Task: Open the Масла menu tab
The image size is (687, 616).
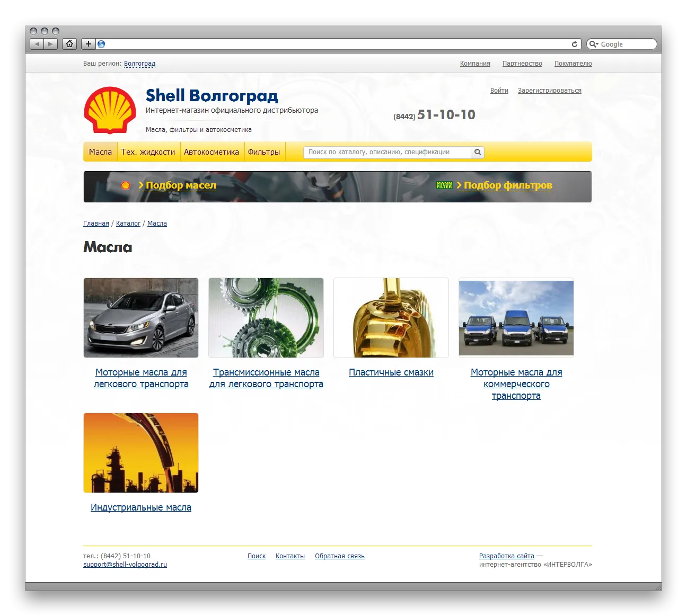Action: click(x=100, y=152)
